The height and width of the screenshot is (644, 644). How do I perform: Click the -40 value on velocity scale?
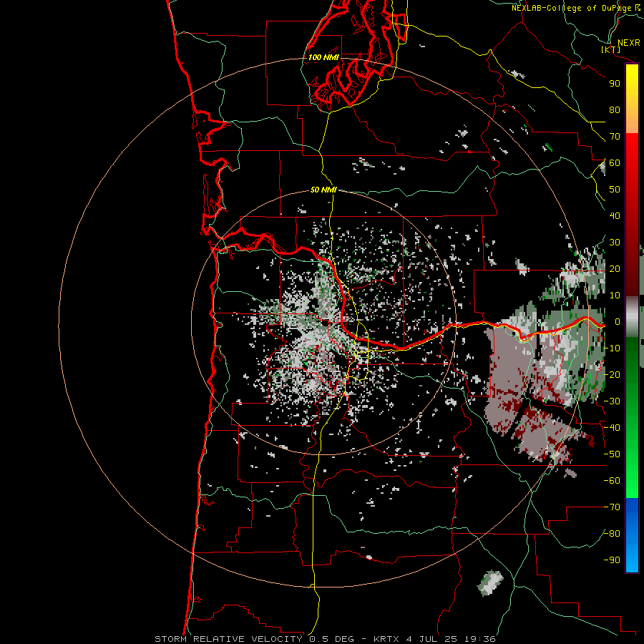[612, 428]
